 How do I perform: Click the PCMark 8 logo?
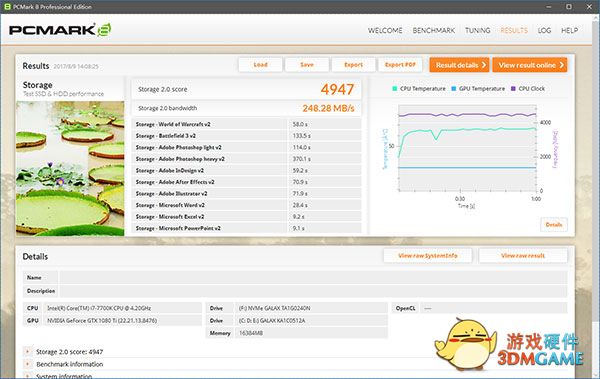60,30
